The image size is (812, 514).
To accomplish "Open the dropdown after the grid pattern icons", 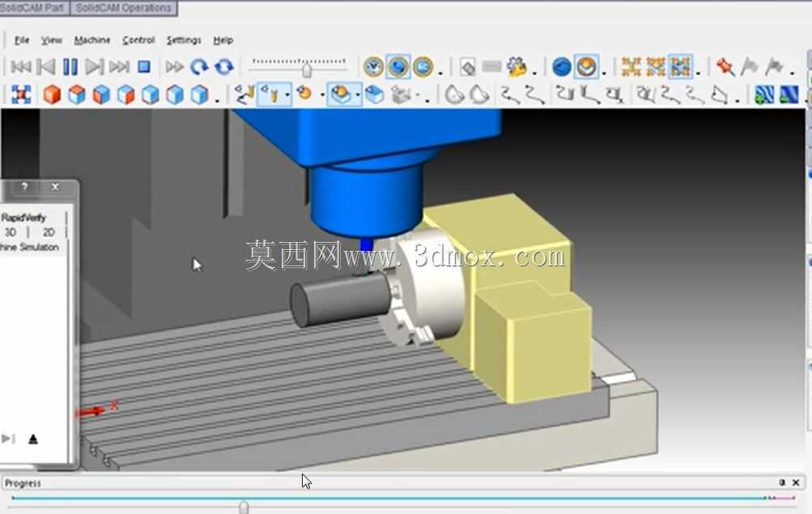I will point(698,72).
